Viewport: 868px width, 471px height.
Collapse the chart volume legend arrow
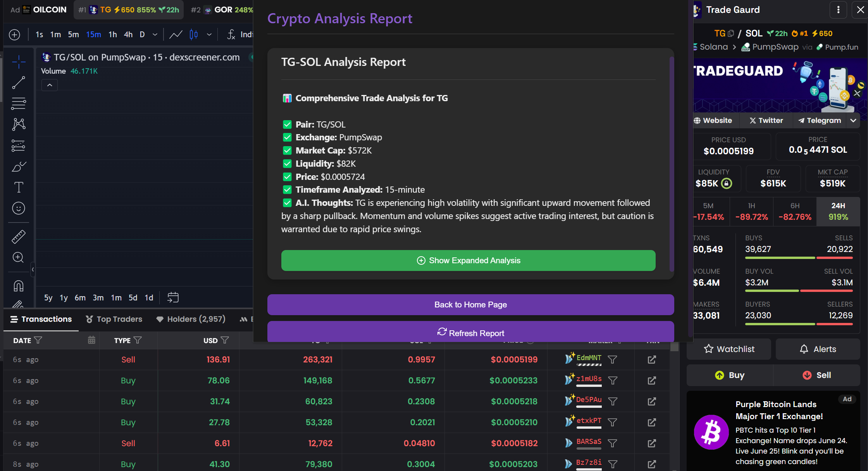click(x=50, y=85)
